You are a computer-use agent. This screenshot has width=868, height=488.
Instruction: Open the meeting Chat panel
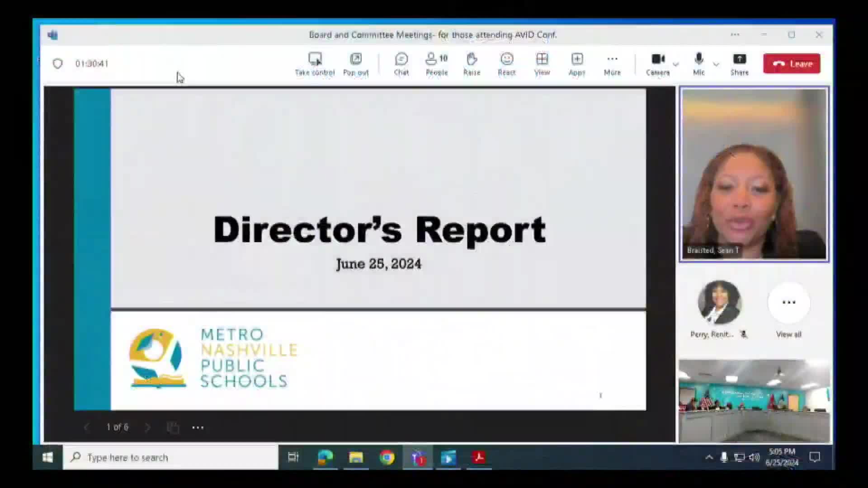401,63
